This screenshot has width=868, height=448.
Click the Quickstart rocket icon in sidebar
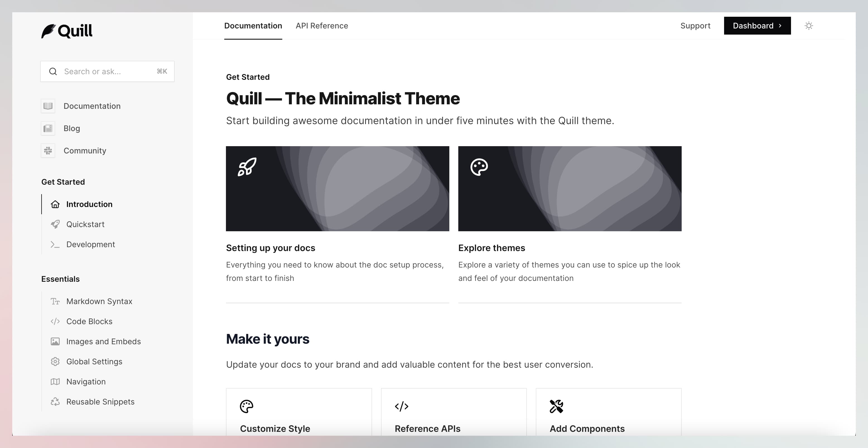coord(55,224)
